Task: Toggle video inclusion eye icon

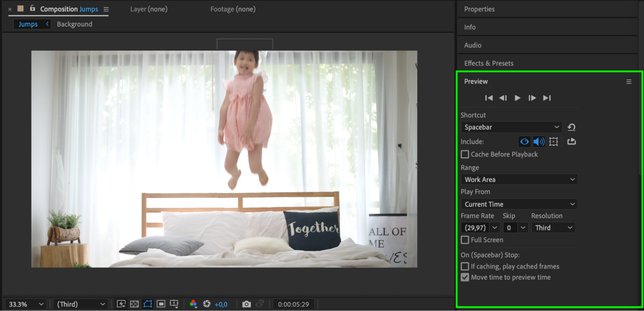Action: [x=524, y=142]
